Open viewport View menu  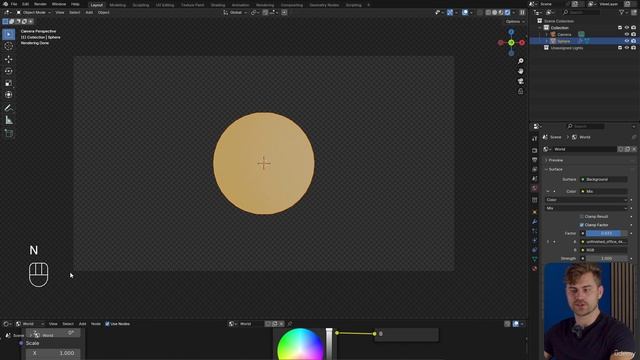coord(60,13)
